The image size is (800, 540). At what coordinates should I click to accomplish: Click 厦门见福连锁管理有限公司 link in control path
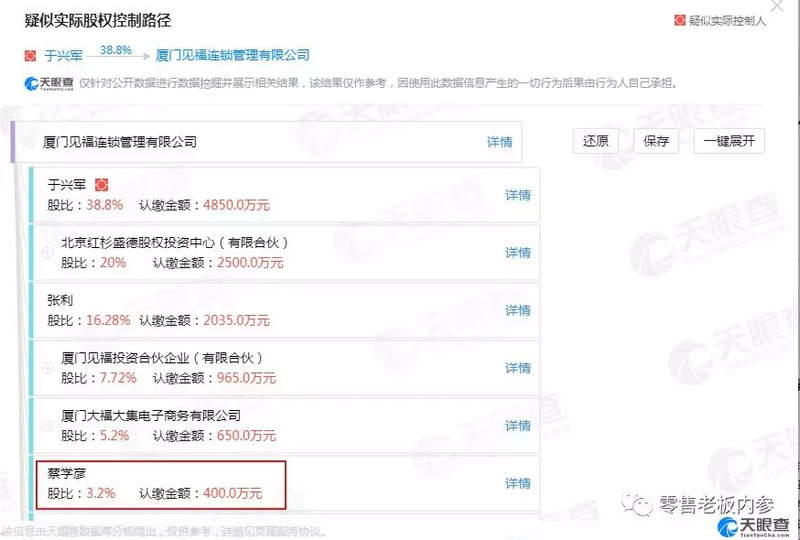point(233,55)
